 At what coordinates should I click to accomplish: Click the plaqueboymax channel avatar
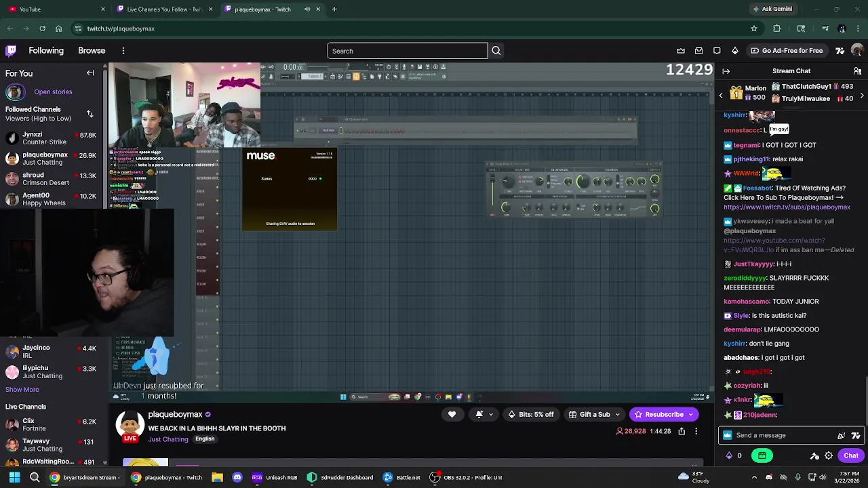coord(130,425)
